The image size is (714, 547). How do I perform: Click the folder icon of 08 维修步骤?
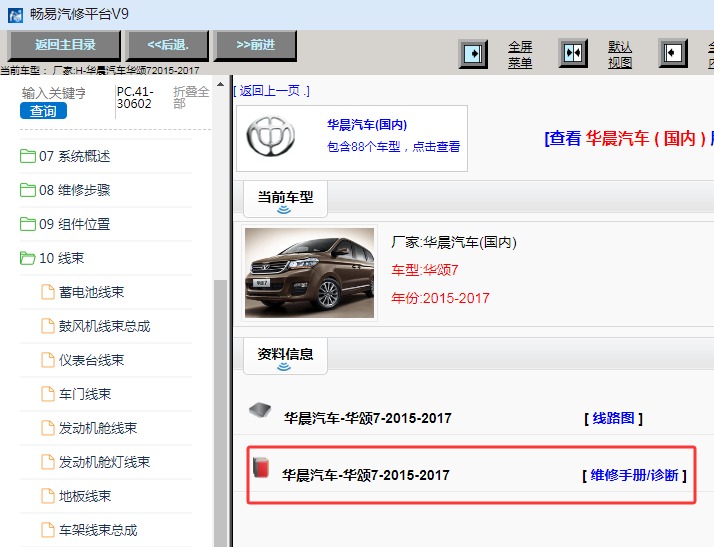click(28, 190)
